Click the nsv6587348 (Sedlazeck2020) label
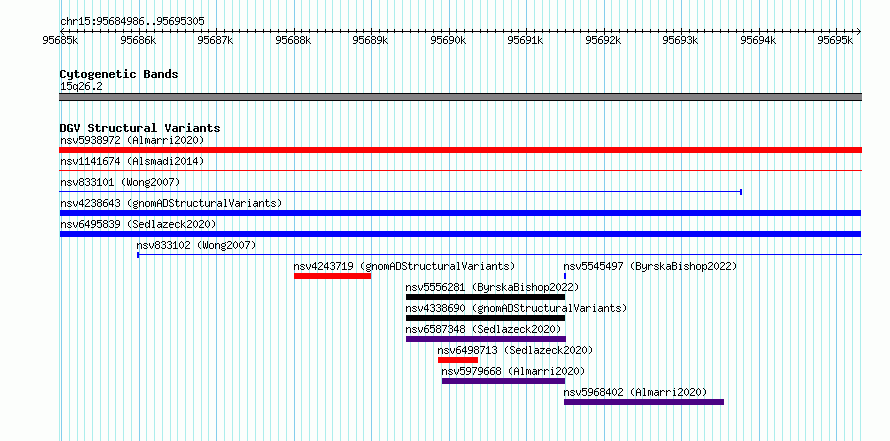Image resolution: width=890 pixels, height=441 pixels. pos(483,329)
